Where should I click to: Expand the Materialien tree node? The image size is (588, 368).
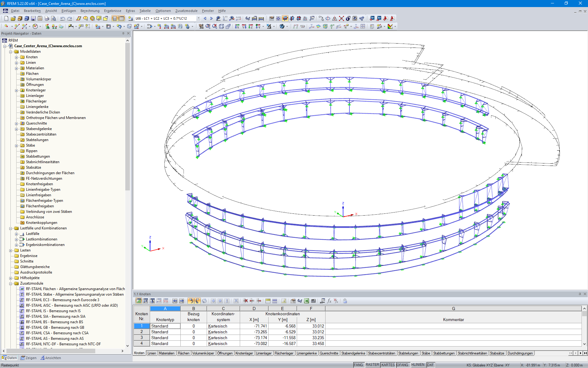(x=17, y=68)
